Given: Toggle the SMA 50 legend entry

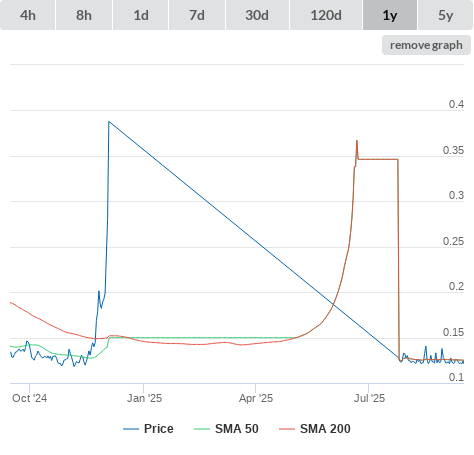Looking at the screenshot, I should pos(226,429).
